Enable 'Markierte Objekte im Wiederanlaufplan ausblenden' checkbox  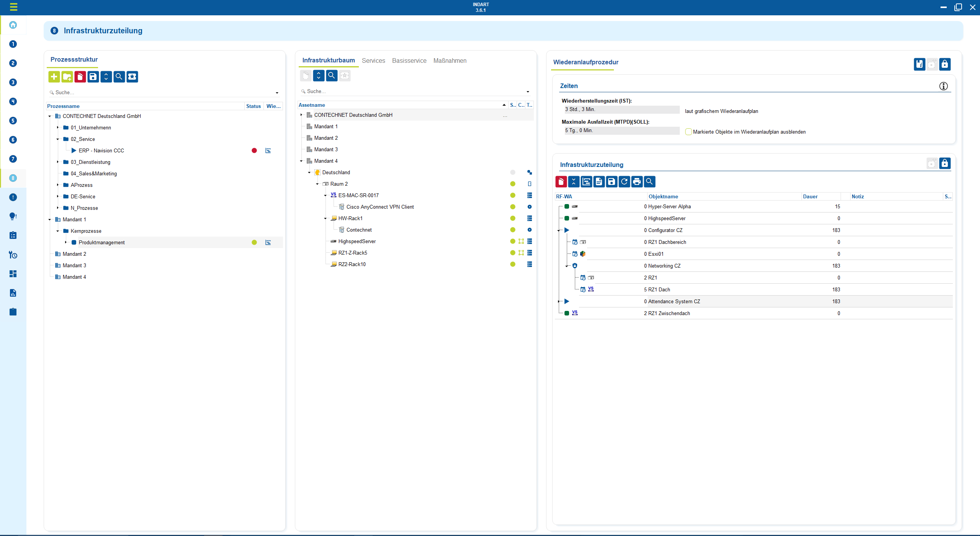pyautogui.click(x=689, y=132)
